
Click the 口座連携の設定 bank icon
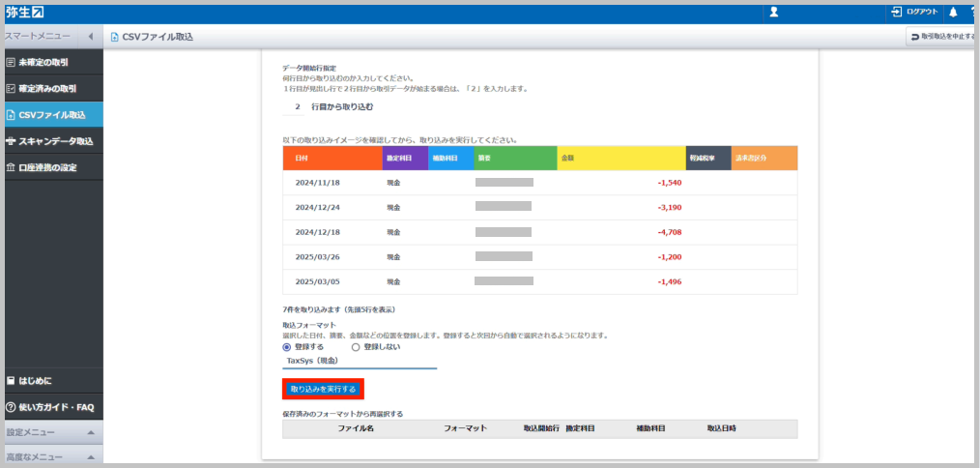[10, 167]
